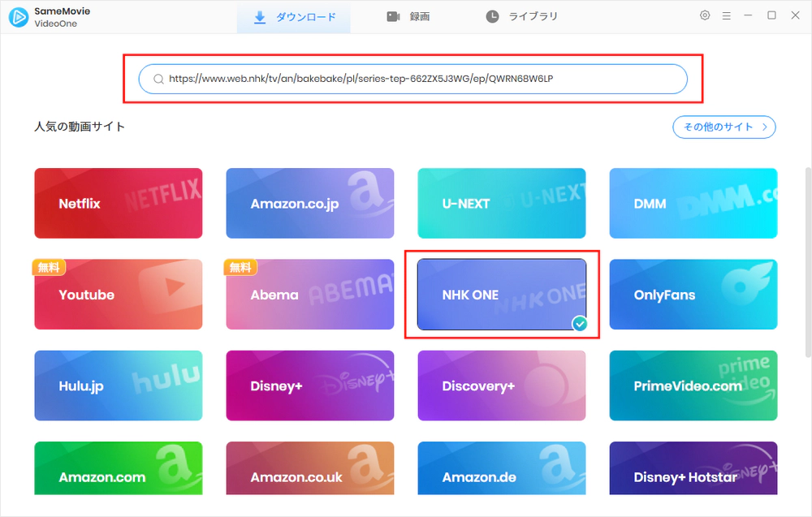Viewport: 812px width, 517px height.
Task: Expand その他のサイト to see more sites
Action: [x=723, y=127]
